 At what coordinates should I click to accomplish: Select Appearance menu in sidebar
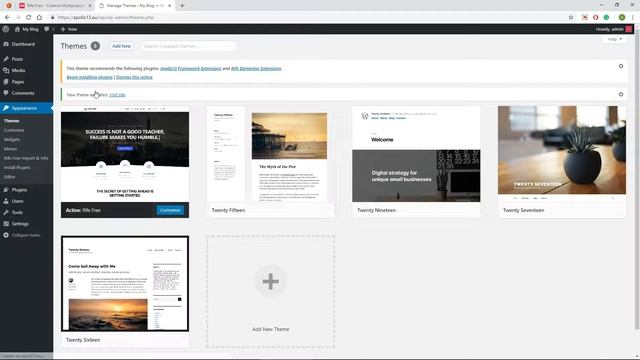coord(26,108)
